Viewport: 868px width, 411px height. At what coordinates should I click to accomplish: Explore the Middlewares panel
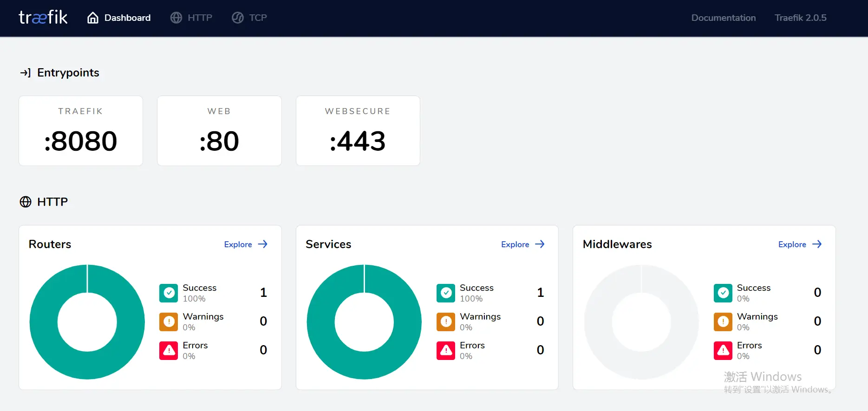pos(800,244)
